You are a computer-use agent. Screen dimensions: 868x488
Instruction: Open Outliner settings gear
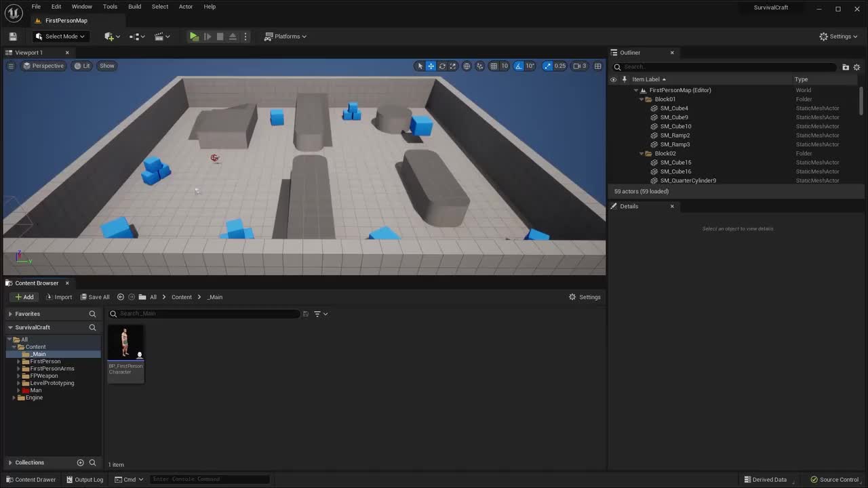pyautogui.click(x=856, y=67)
